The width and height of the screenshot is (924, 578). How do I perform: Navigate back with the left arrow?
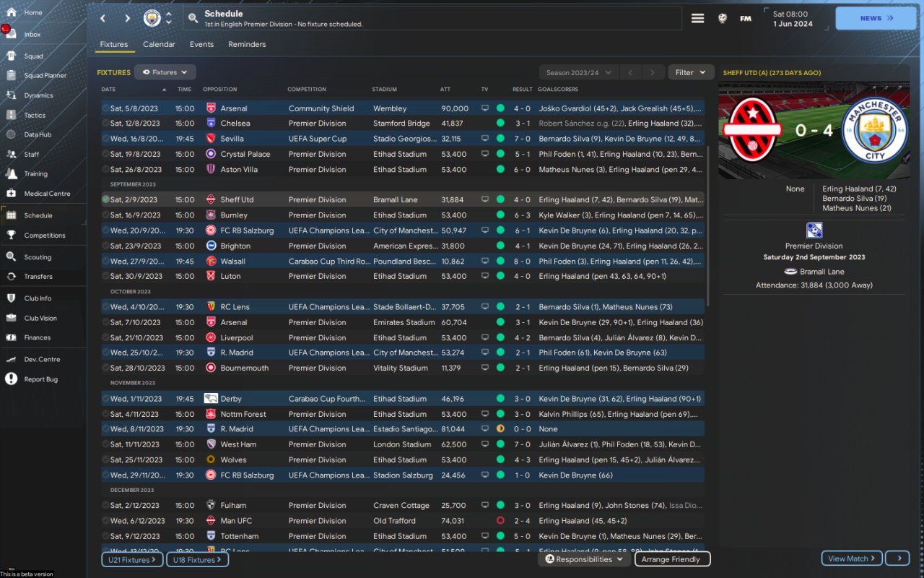click(103, 18)
